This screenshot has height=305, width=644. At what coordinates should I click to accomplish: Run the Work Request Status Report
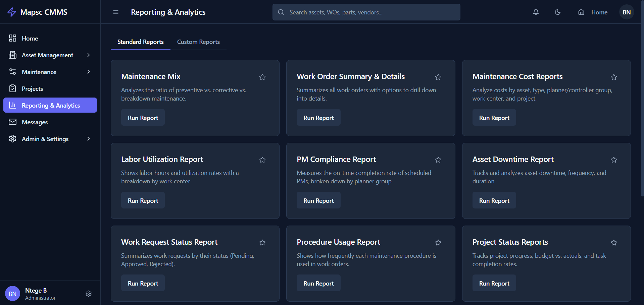pos(143,283)
